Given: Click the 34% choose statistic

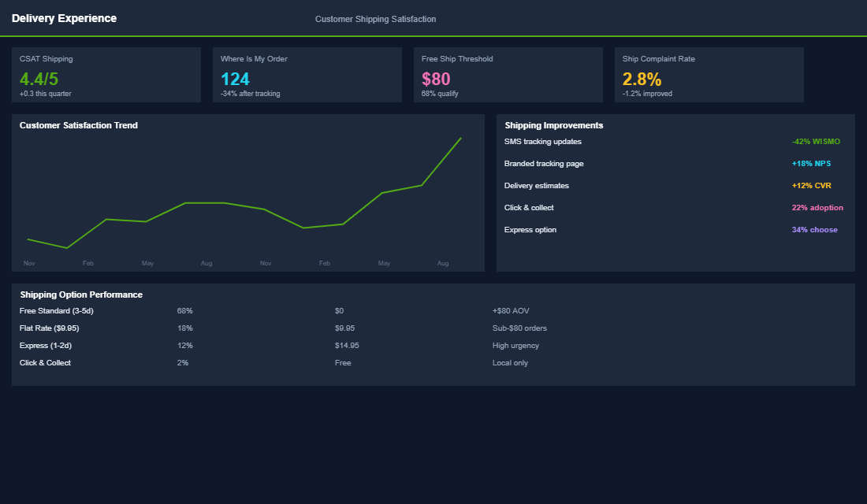Looking at the screenshot, I should [815, 229].
